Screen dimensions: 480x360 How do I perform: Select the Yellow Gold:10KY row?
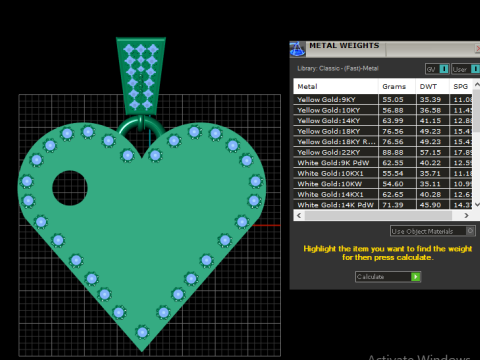[383, 110]
